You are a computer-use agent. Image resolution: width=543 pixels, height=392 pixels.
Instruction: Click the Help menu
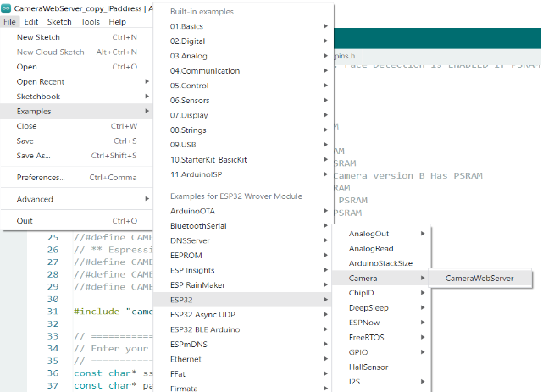118,22
